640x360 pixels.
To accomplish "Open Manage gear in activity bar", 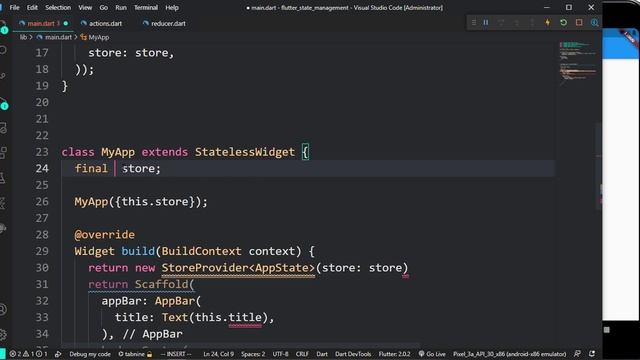I will (x=3, y=335).
